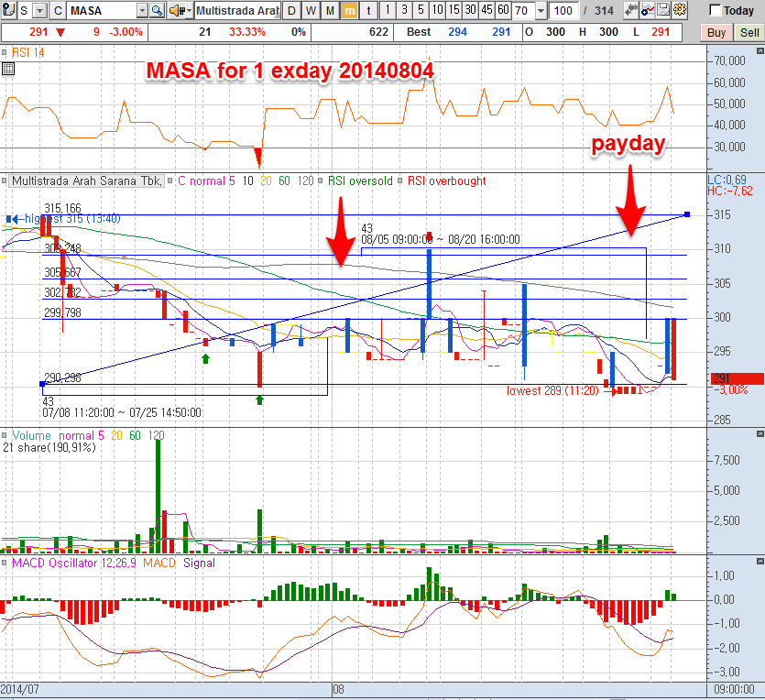The height and width of the screenshot is (700, 765).
Task: Click the chart window icon beside the S box
Action: coord(8,10)
